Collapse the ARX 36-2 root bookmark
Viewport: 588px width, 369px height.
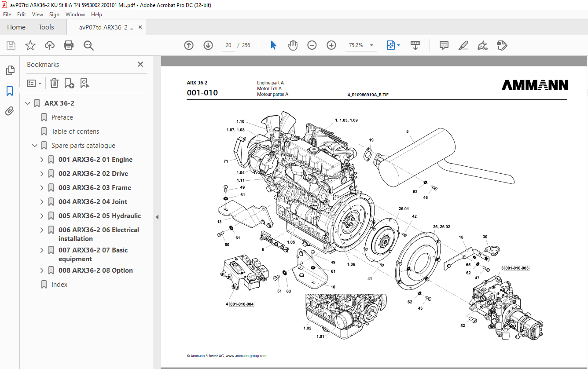point(28,103)
